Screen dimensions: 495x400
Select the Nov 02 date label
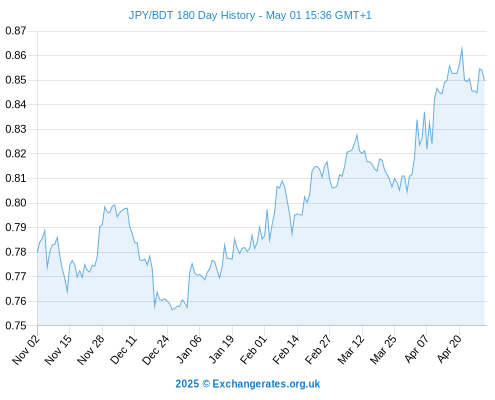click(x=26, y=350)
